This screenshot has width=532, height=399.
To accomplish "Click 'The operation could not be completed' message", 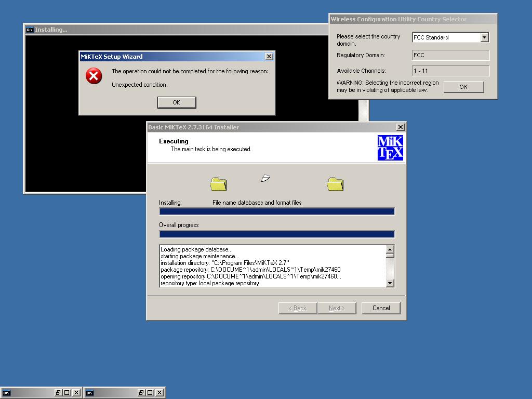I will click(x=190, y=71).
